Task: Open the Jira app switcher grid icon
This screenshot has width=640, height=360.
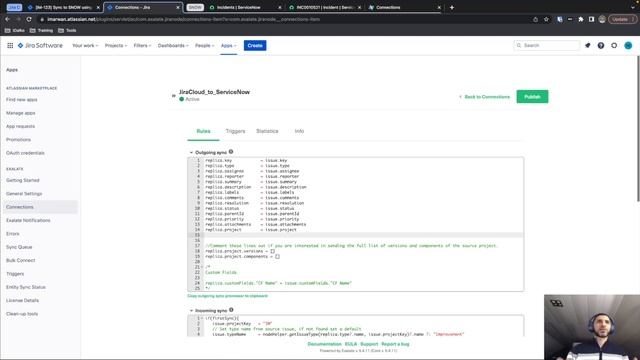Action: click(10, 45)
